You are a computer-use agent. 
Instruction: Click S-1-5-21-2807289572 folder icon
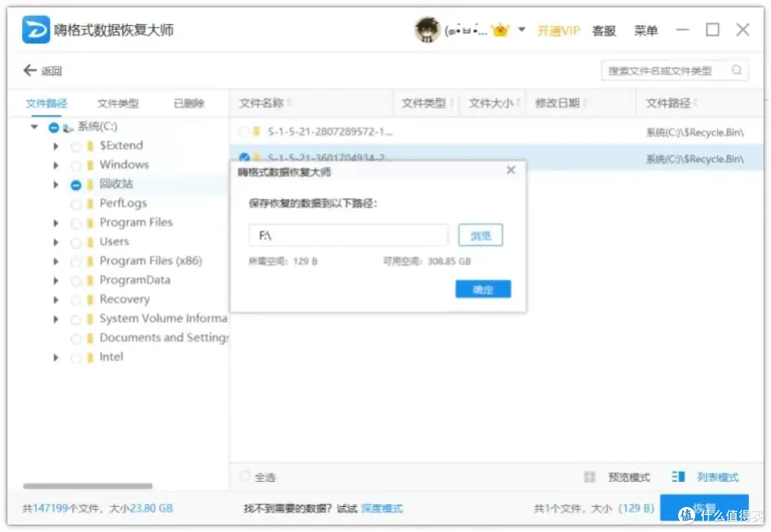pos(257,131)
